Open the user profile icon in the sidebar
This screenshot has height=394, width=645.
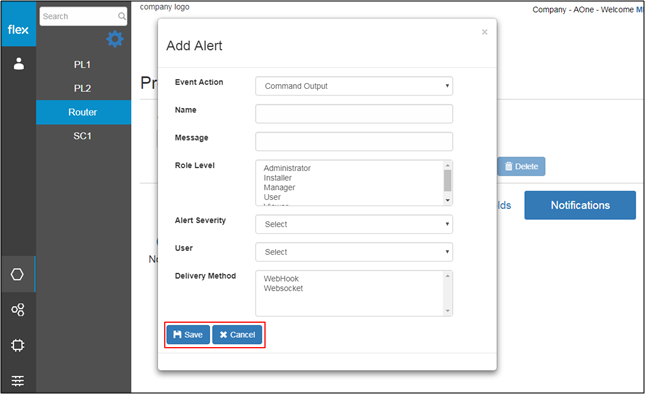pos(19,64)
